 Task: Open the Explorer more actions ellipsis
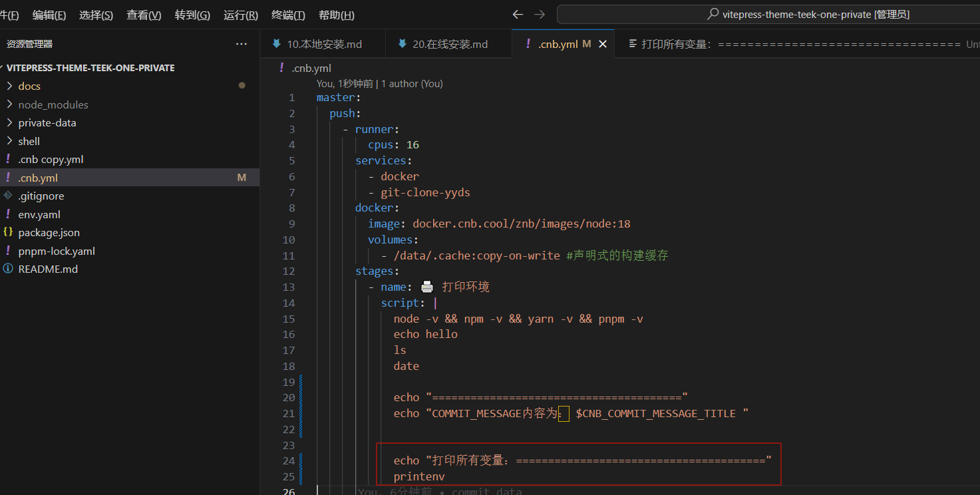[241, 44]
